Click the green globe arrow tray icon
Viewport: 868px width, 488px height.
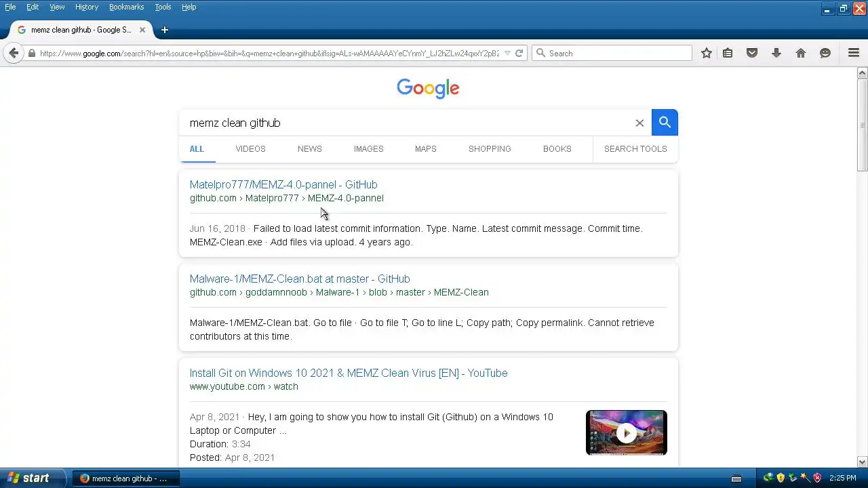(x=768, y=478)
